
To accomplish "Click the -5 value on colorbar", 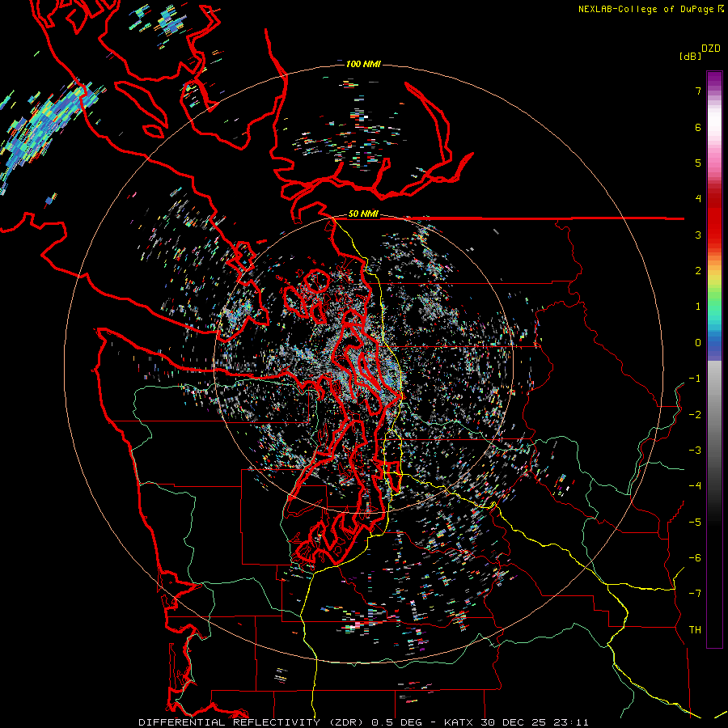I will point(695,522).
